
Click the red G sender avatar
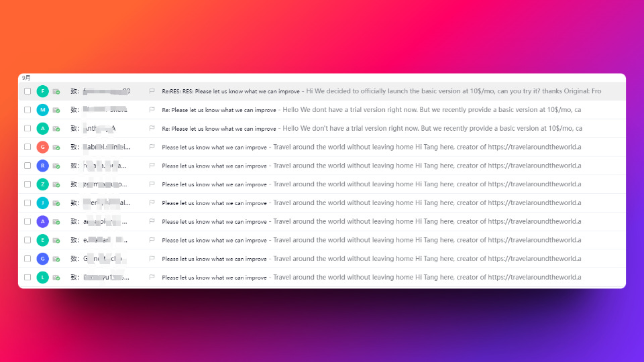point(43,147)
